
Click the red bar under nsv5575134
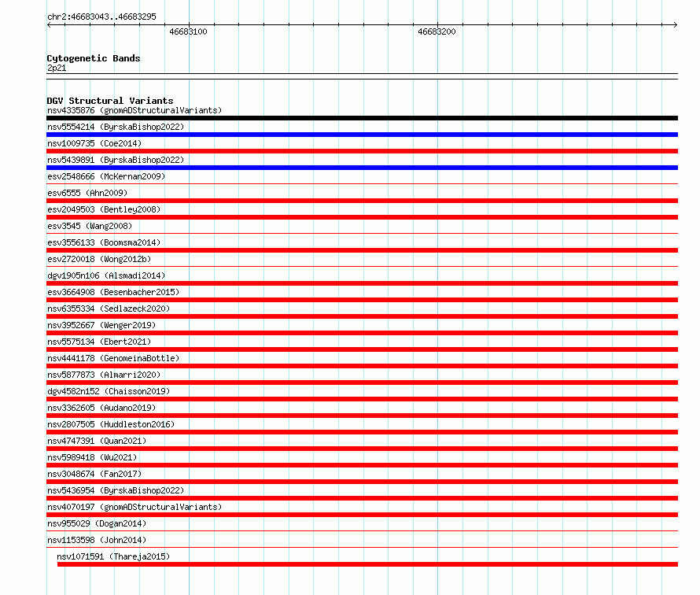click(362, 349)
